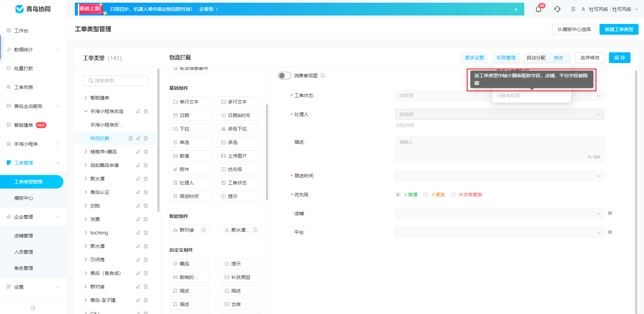Show info for 消费者视图 toggle
Viewport: 644px width, 314px height.
point(323,76)
